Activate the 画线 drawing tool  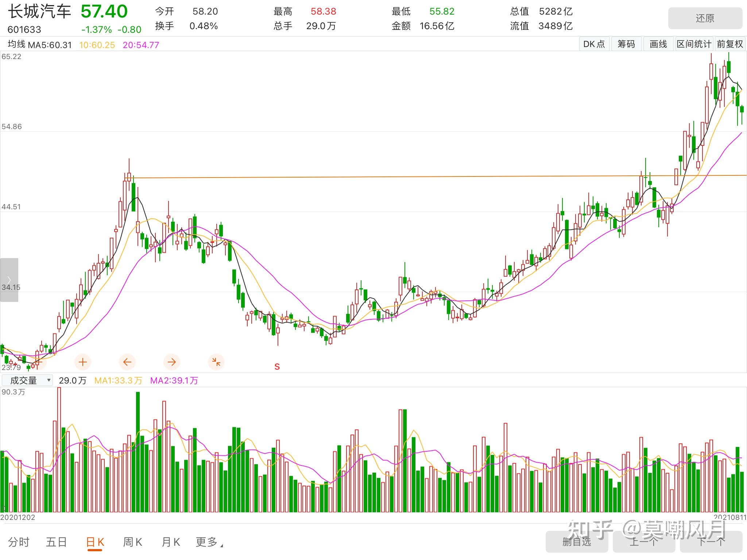click(658, 44)
